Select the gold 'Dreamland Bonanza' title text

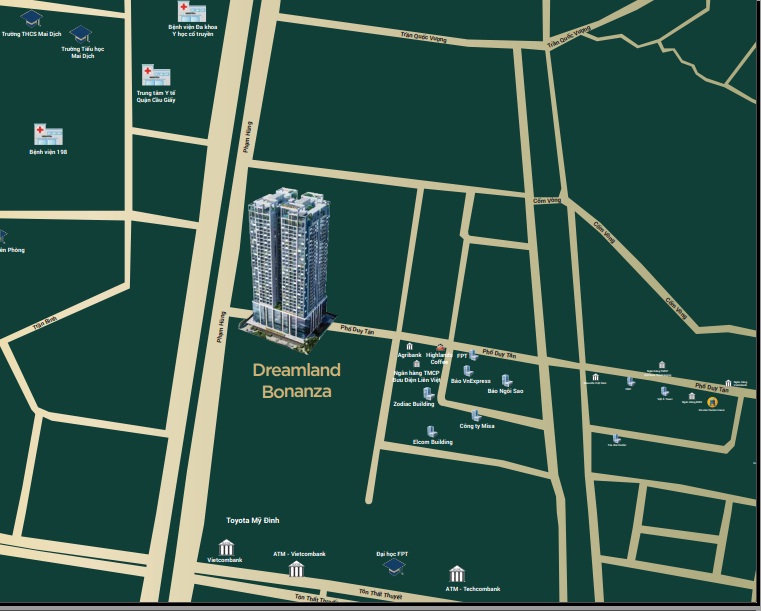[x=297, y=380]
